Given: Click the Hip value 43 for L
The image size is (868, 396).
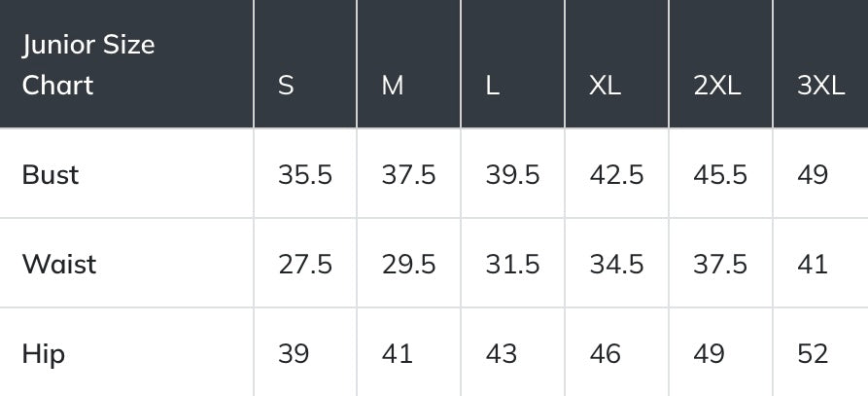Looking at the screenshot, I should tap(502, 353).
